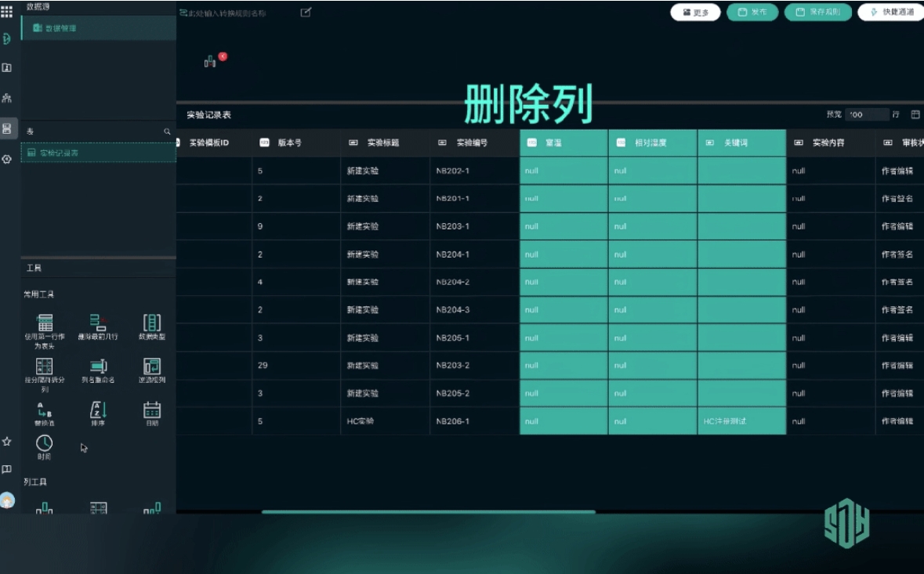Use first row as header tool
Viewport: 924px width, 574px height.
click(x=44, y=327)
